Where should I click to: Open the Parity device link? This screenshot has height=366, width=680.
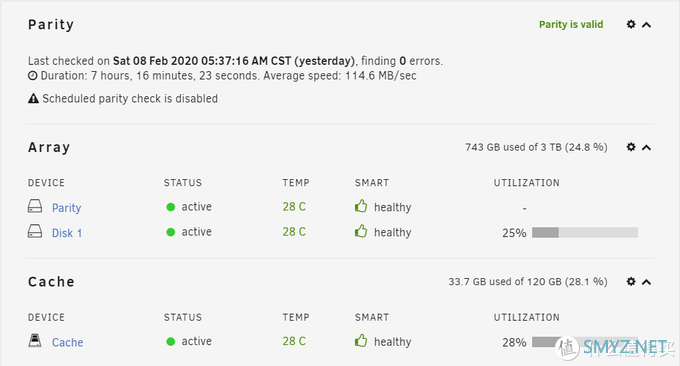[66, 208]
